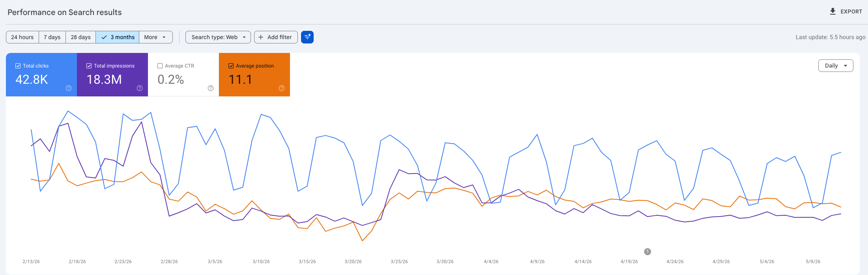Click the checkmark icon on 3 months
The height and width of the screenshot is (275, 868).
[x=104, y=37]
